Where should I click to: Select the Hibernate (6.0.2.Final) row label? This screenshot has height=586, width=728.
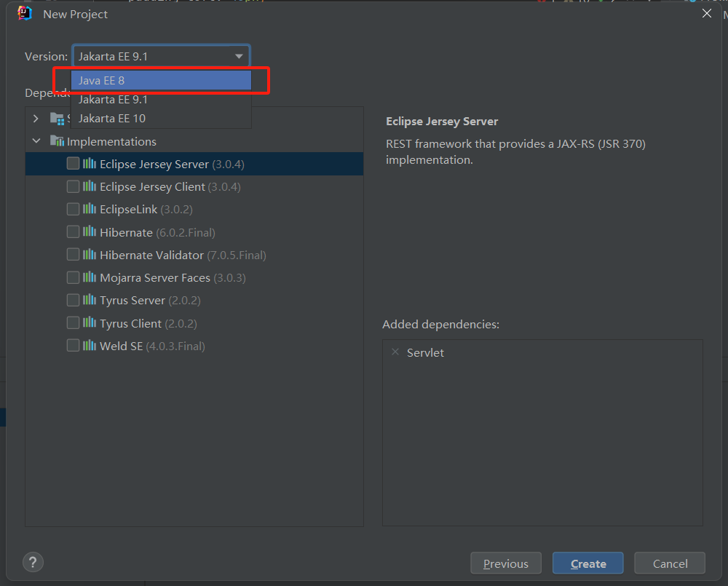(157, 232)
